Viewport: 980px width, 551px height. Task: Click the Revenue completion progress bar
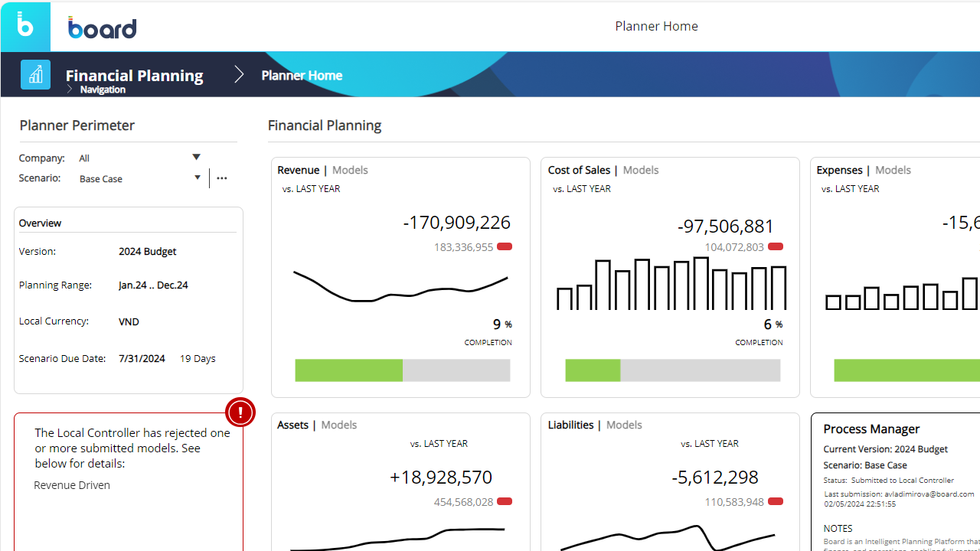tap(403, 370)
